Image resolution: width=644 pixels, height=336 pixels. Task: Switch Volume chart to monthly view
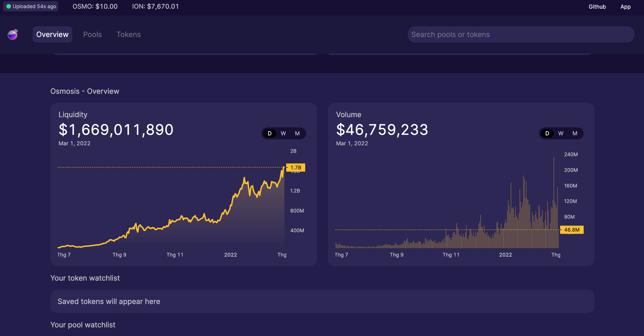click(x=575, y=133)
